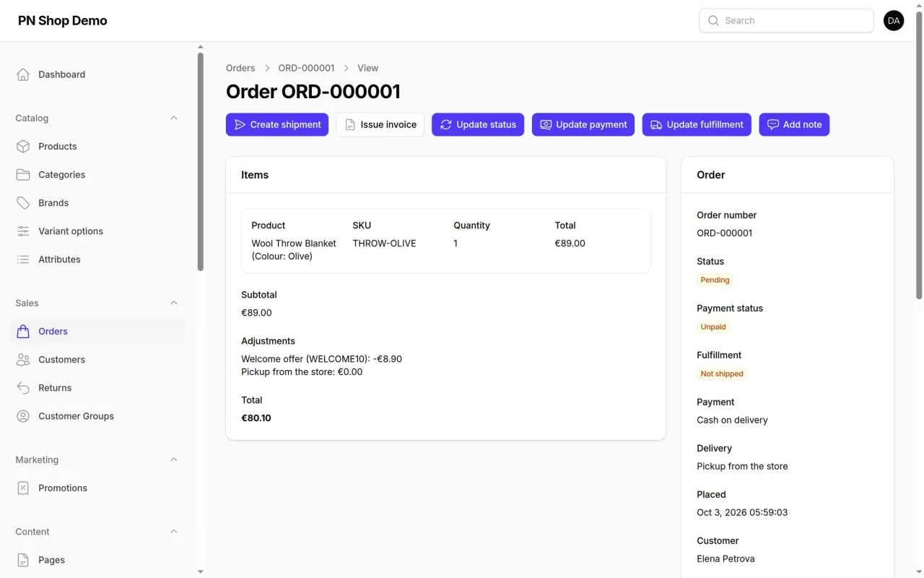Viewport: 924px width, 578px height.
Task: Click the THROW-OLIVE SKU value
Action: [x=384, y=243]
